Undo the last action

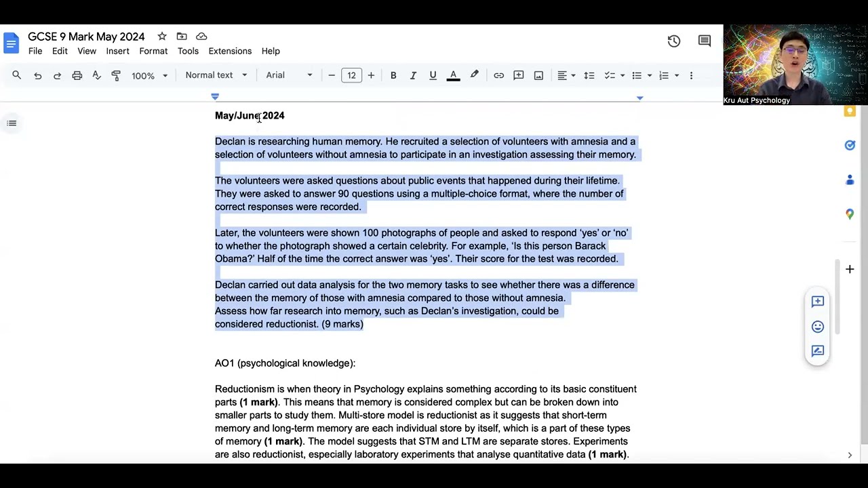pos(38,75)
